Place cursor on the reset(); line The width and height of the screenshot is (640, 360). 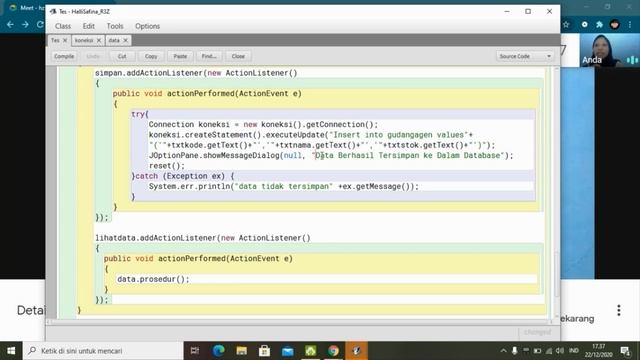(167, 166)
